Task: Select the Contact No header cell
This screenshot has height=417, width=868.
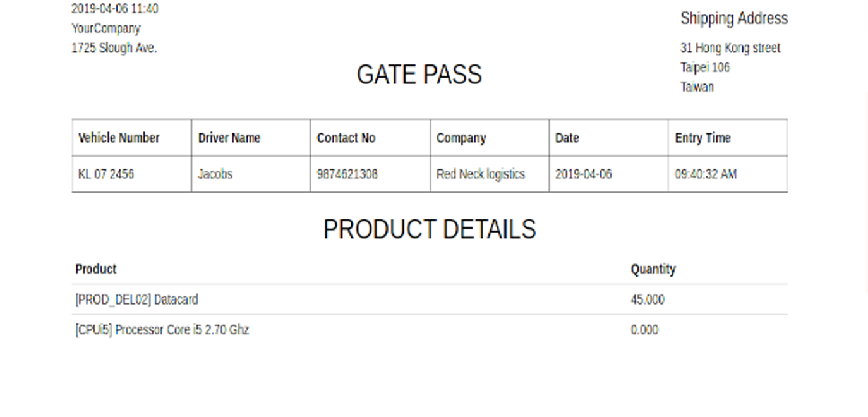Action: 370,138
